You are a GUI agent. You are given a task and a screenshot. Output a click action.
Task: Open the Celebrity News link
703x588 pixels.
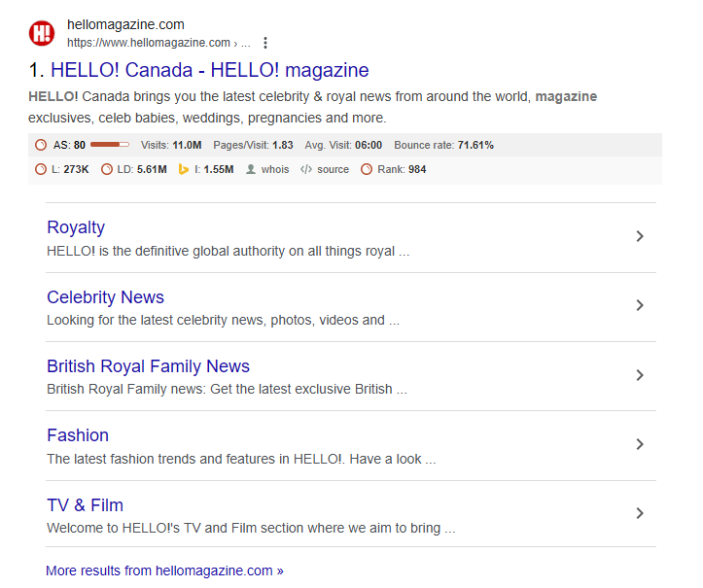tap(105, 297)
